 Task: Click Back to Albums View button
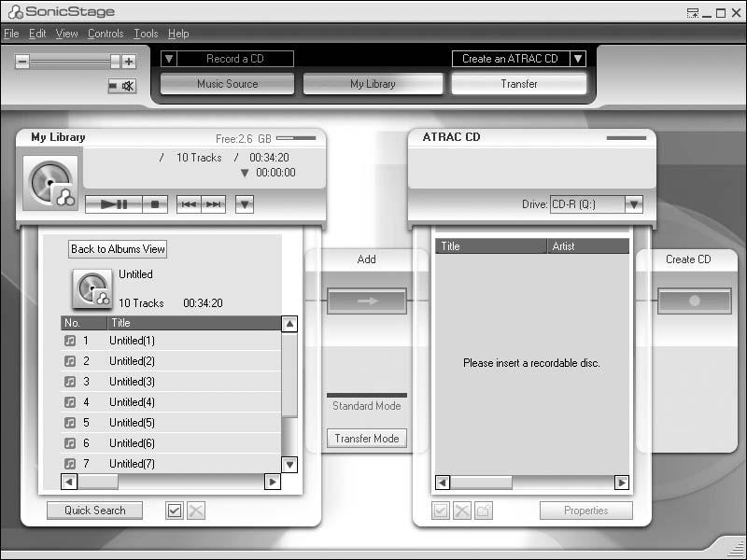coord(118,249)
